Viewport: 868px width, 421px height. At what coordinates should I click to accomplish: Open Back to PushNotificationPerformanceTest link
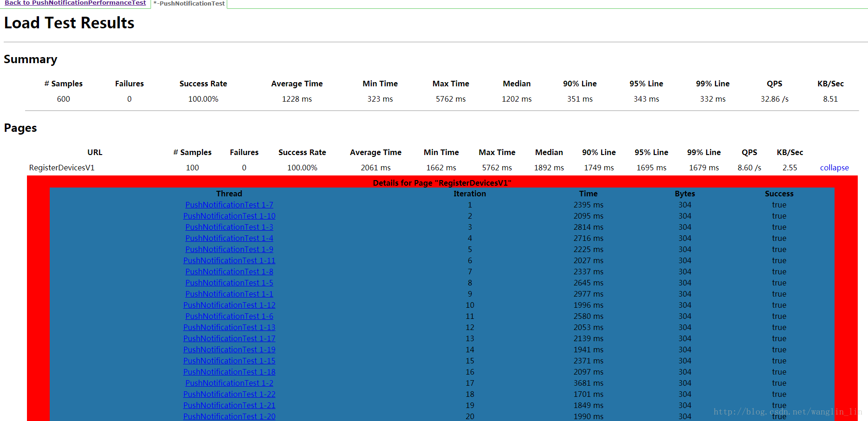75,3
